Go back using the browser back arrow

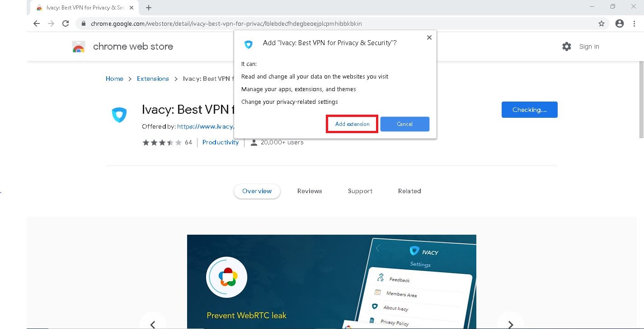pos(37,23)
